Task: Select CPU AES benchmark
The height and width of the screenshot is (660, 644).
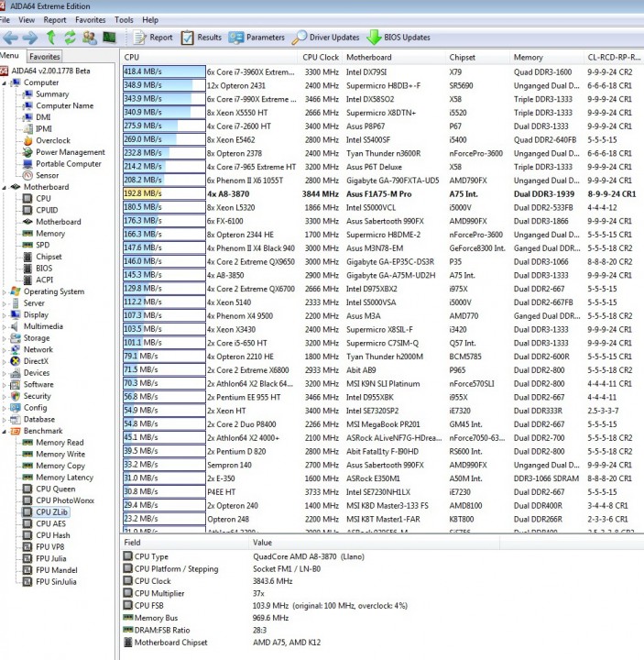Action: coord(51,523)
